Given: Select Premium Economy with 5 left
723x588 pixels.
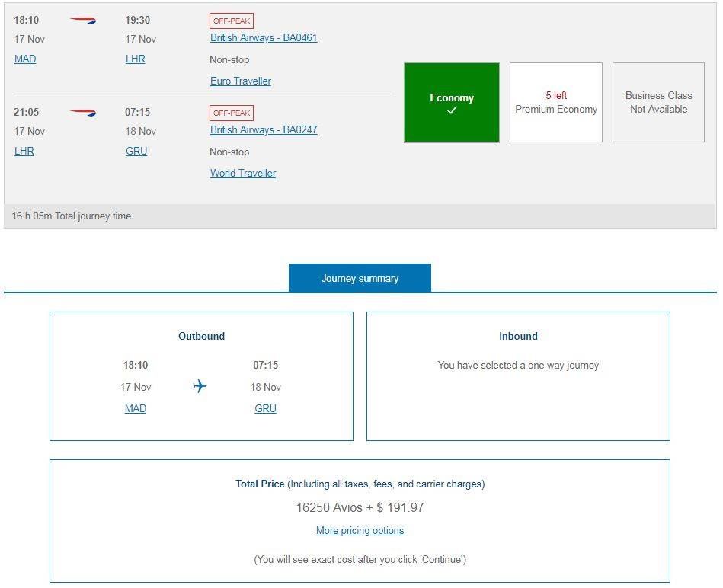Looking at the screenshot, I should 556,103.
